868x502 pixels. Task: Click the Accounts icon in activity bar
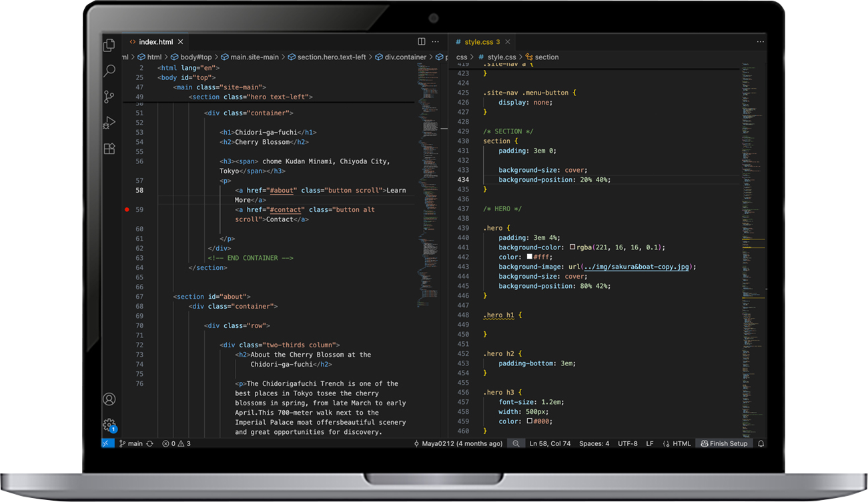tap(109, 399)
